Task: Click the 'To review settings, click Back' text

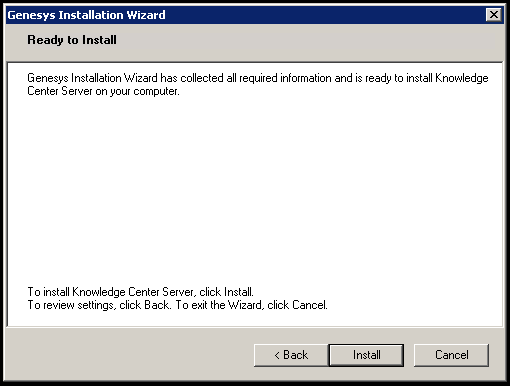Action: (x=99, y=305)
